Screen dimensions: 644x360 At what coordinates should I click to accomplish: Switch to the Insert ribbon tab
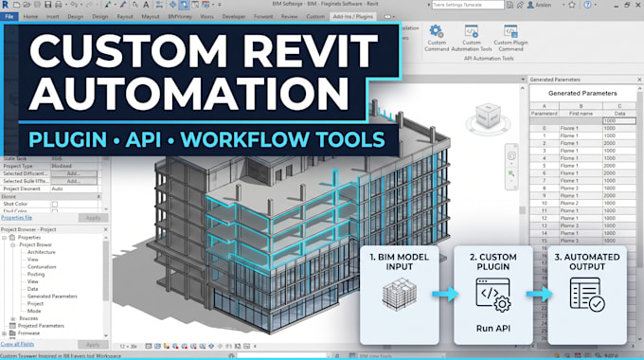pos(53,16)
